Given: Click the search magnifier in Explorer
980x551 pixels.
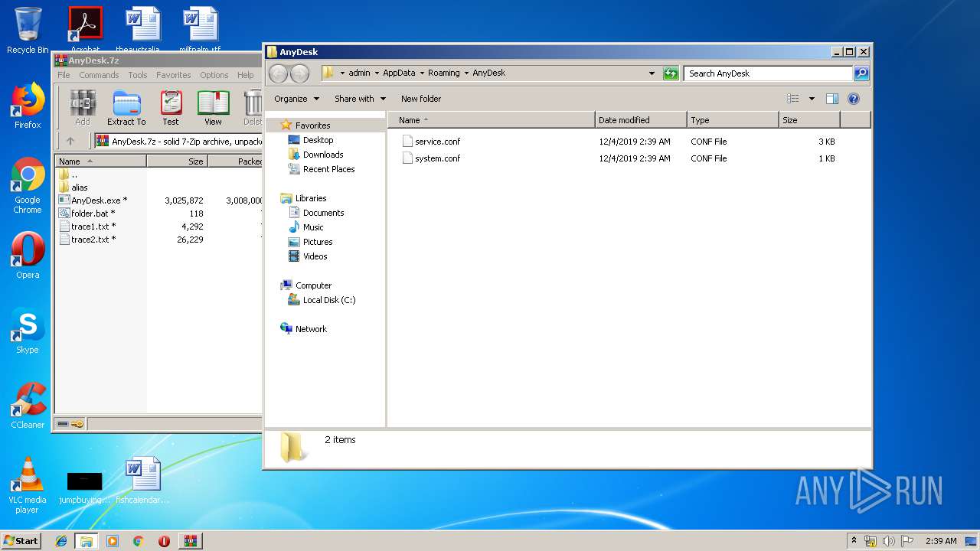Looking at the screenshot, I should 861,73.
